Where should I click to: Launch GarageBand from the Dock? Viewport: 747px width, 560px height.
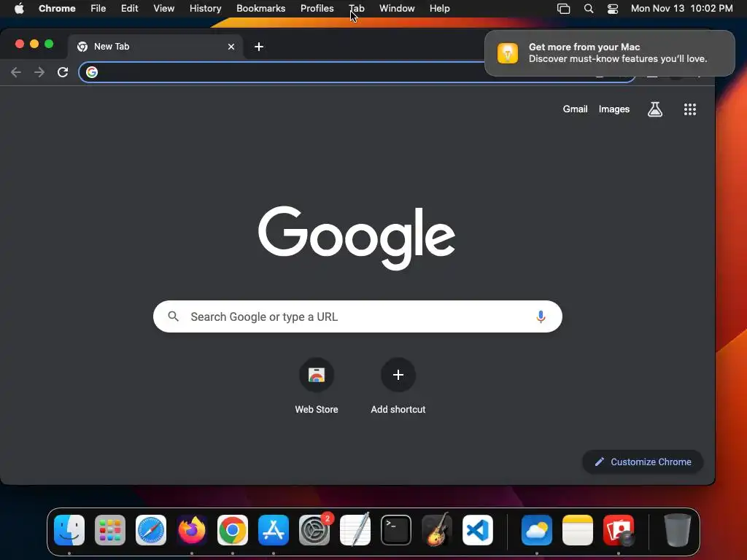tap(437, 530)
